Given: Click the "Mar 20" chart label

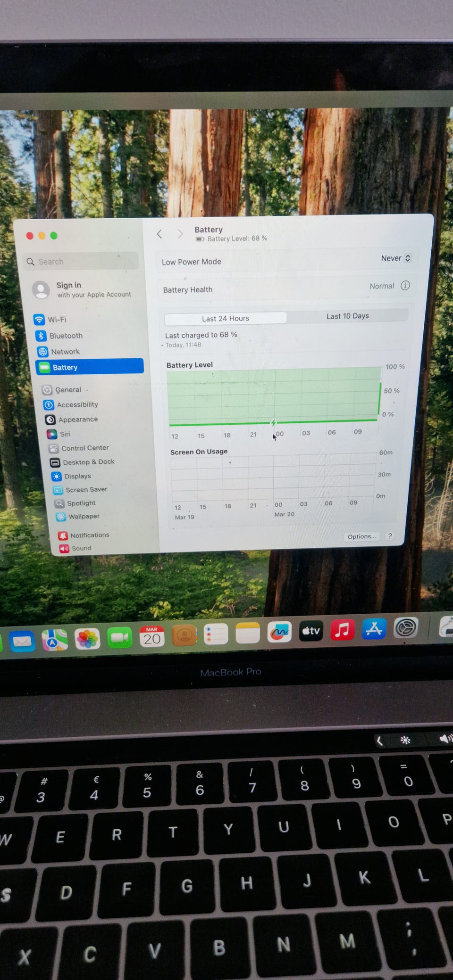Looking at the screenshot, I should click(x=285, y=514).
